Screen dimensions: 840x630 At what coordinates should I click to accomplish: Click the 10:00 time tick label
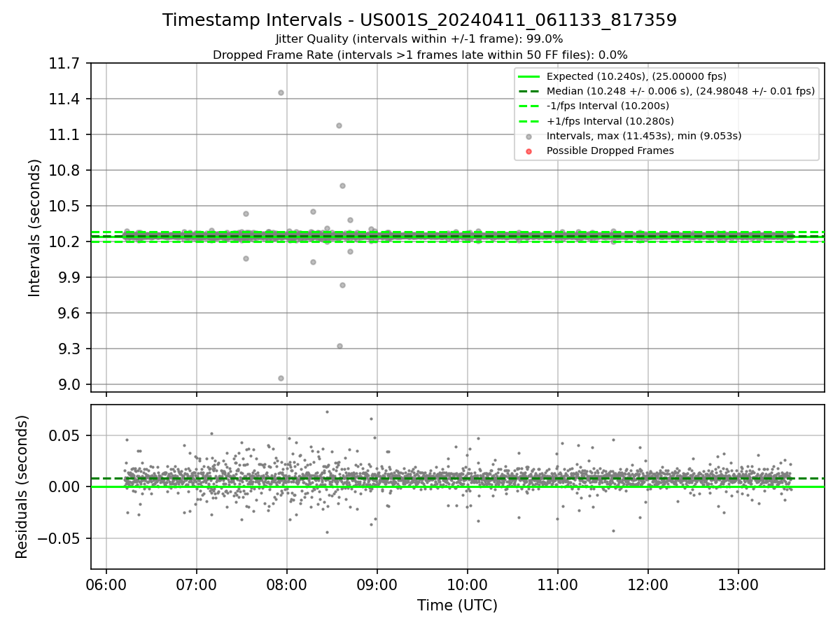point(468,585)
